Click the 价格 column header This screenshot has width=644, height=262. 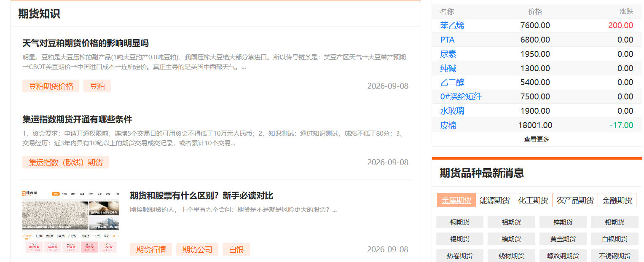[535, 11]
